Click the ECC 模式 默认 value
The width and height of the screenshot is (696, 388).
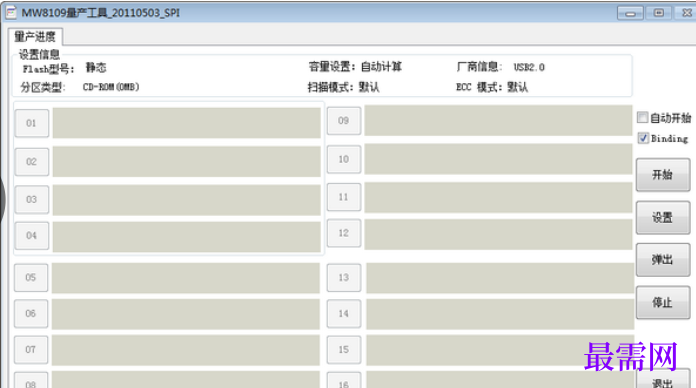point(518,87)
